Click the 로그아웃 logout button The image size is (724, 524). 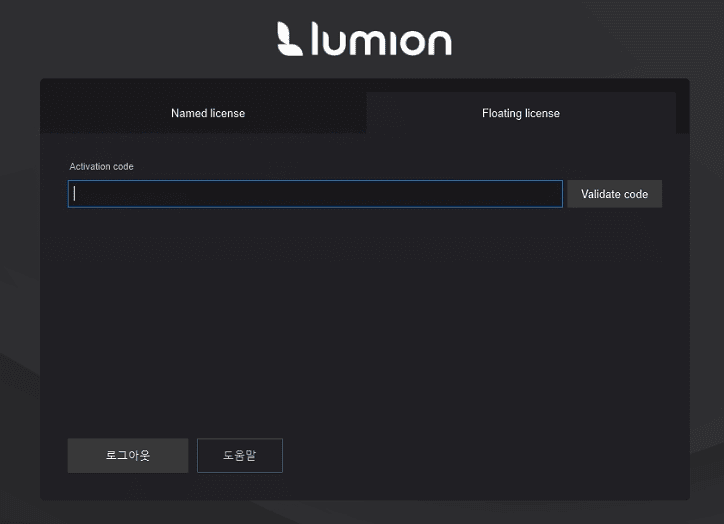(x=127, y=455)
